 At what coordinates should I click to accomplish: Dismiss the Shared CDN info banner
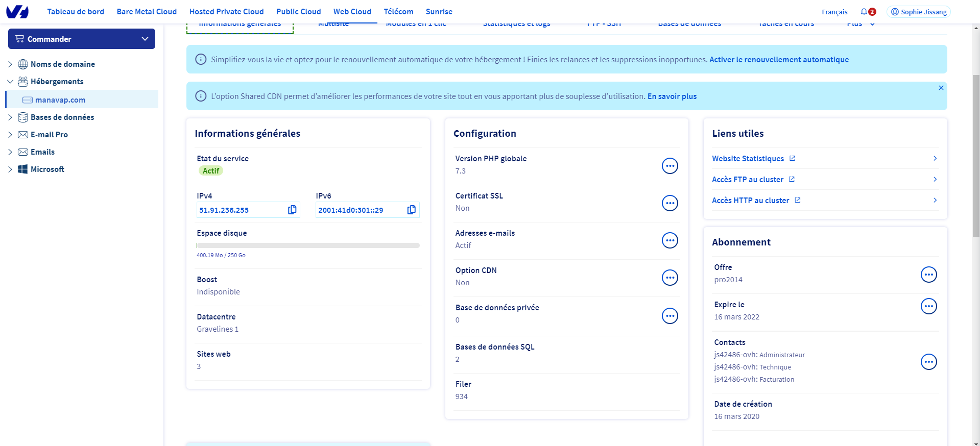941,88
